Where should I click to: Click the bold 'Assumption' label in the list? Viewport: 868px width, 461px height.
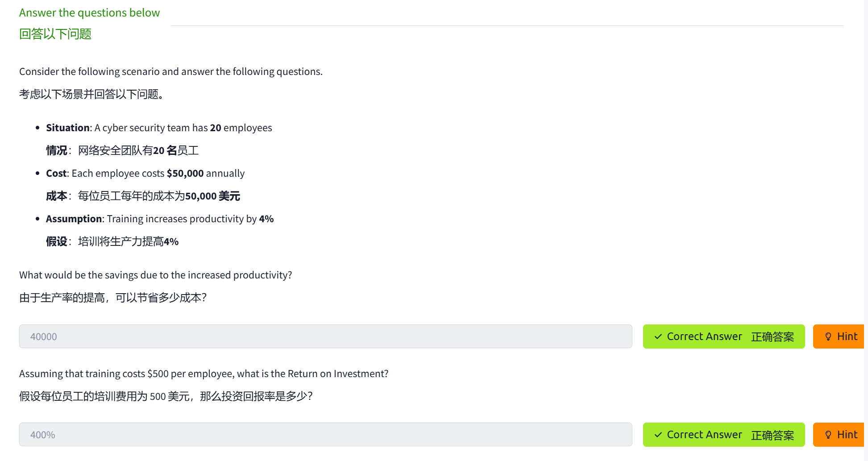click(x=74, y=219)
